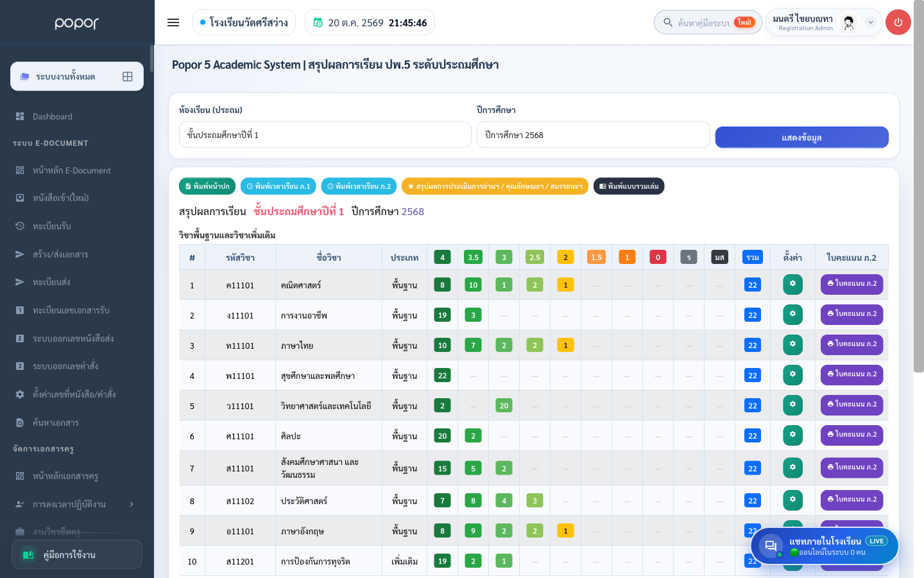Screen dimensions: 924x578
Task: Click subject name สุขศึกษาและพลศึกษา
Action: (318, 376)
